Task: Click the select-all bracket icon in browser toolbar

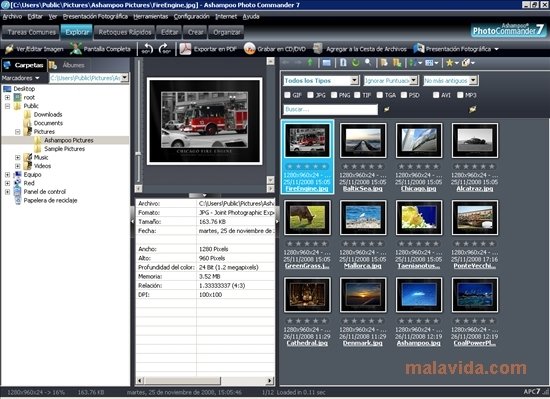Action: (343, 63)
